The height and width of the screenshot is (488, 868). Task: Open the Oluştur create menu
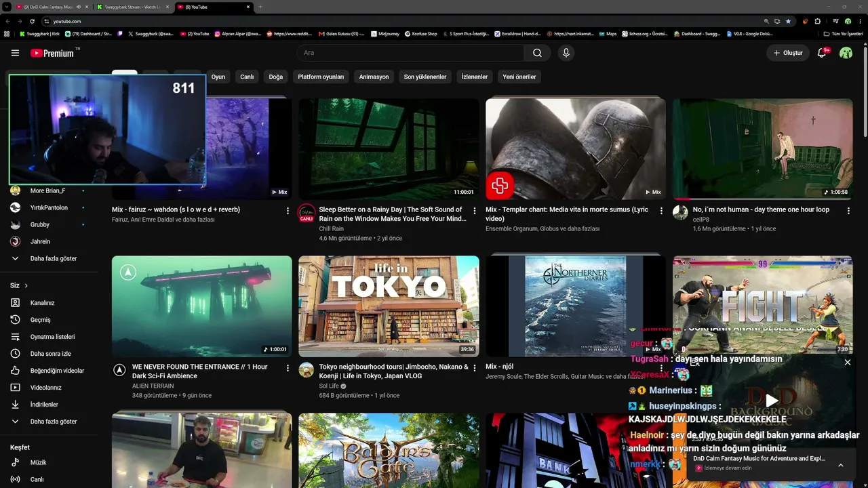tap(788, 53)
